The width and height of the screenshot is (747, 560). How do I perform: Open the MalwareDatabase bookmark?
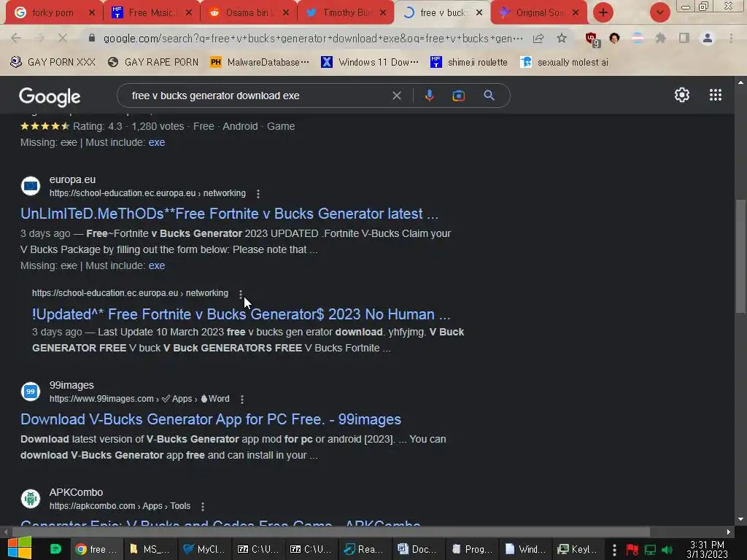(260, 62)
